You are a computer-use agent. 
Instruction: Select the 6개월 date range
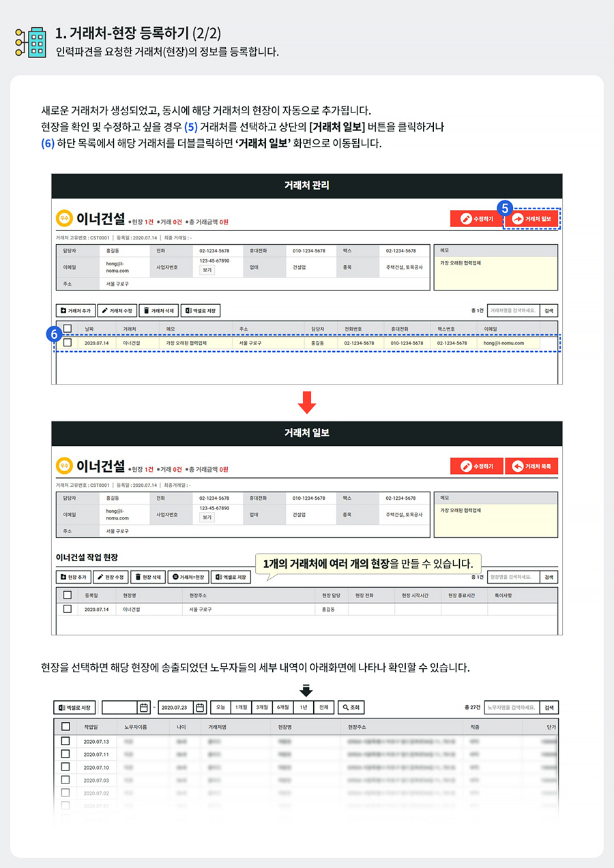283,707
